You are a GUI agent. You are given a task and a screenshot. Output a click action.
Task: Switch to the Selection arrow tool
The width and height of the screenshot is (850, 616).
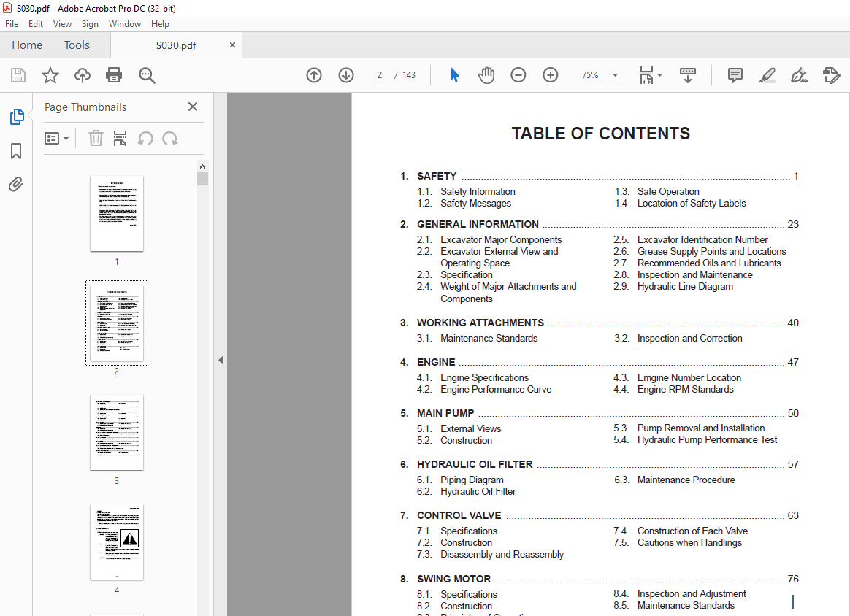click(454, 75)
